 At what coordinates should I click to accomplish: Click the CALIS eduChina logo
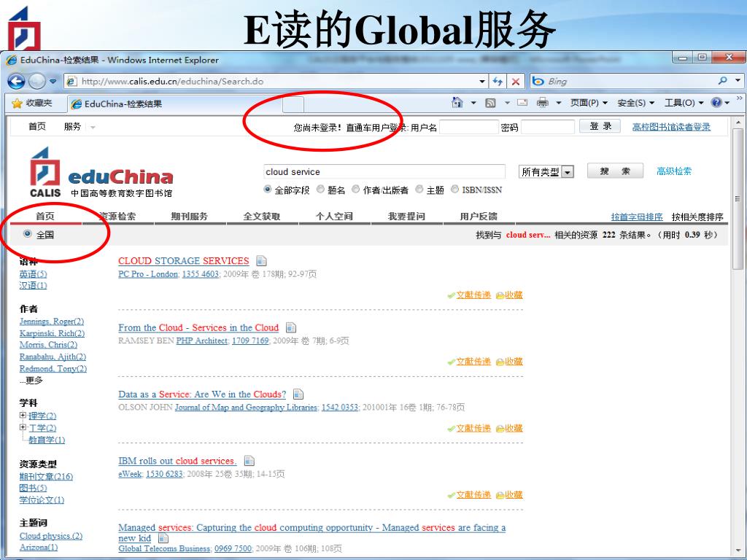(x=101, y=173)
